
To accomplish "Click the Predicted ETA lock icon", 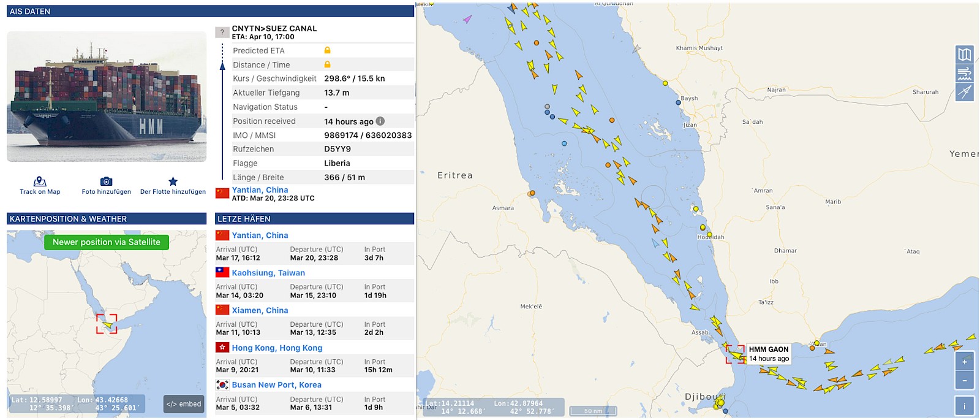I will point(327,50).
